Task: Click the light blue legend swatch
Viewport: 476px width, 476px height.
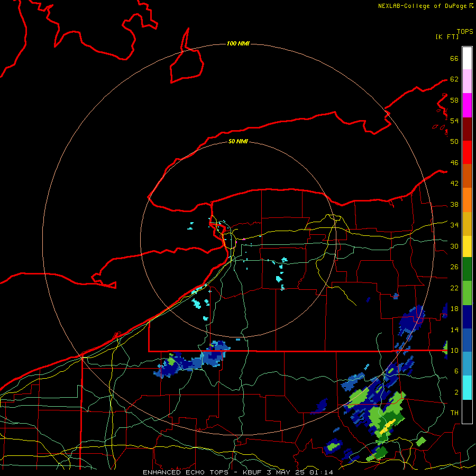Action: click(x=467, y=364)
